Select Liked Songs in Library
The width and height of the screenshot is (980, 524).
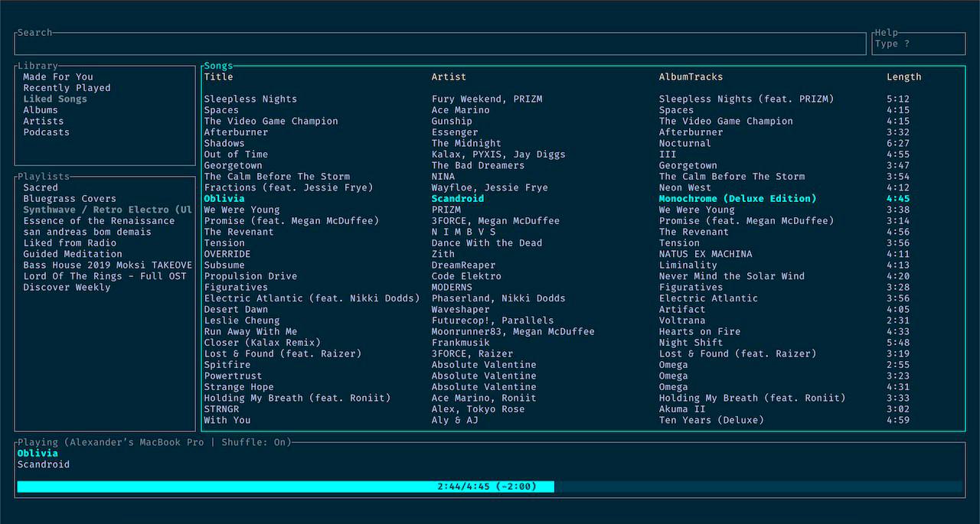[x=55, y=99]
